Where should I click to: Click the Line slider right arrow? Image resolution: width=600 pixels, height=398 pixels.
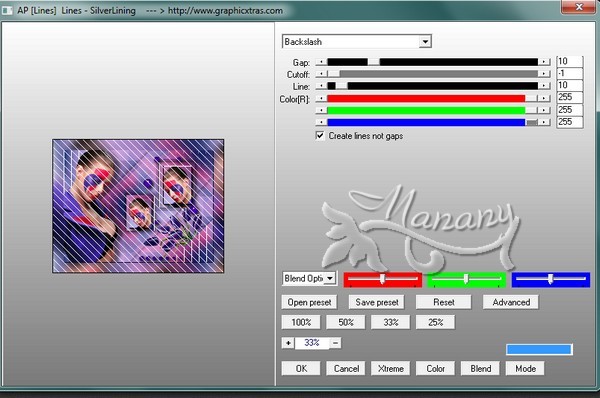tap(544, 86)
